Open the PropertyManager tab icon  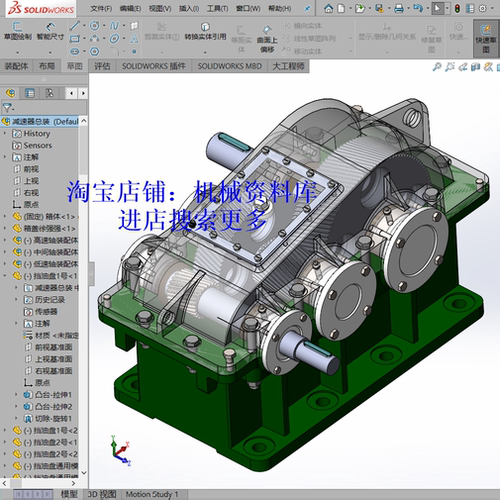[30, 93]
